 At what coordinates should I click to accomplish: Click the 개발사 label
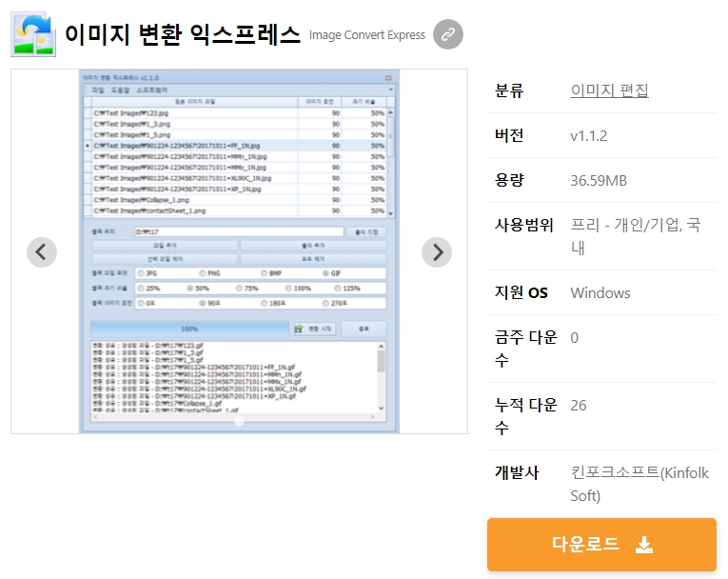(517, 472)
